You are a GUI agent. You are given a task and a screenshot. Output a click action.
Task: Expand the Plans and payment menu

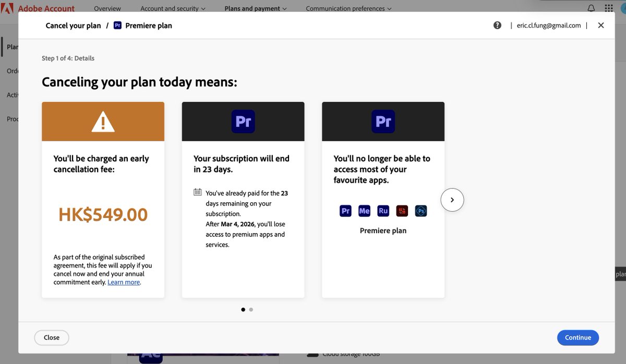tap(256, 8)
